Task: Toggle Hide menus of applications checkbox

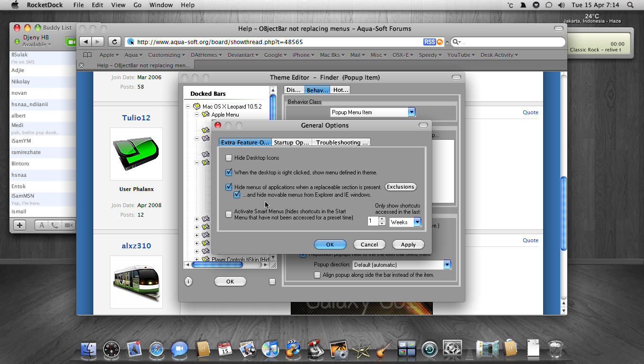Action: pos(229,187)
